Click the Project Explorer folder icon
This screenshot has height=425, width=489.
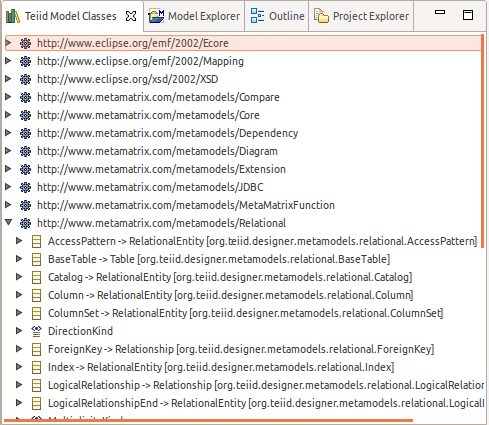tap(321, 16)
